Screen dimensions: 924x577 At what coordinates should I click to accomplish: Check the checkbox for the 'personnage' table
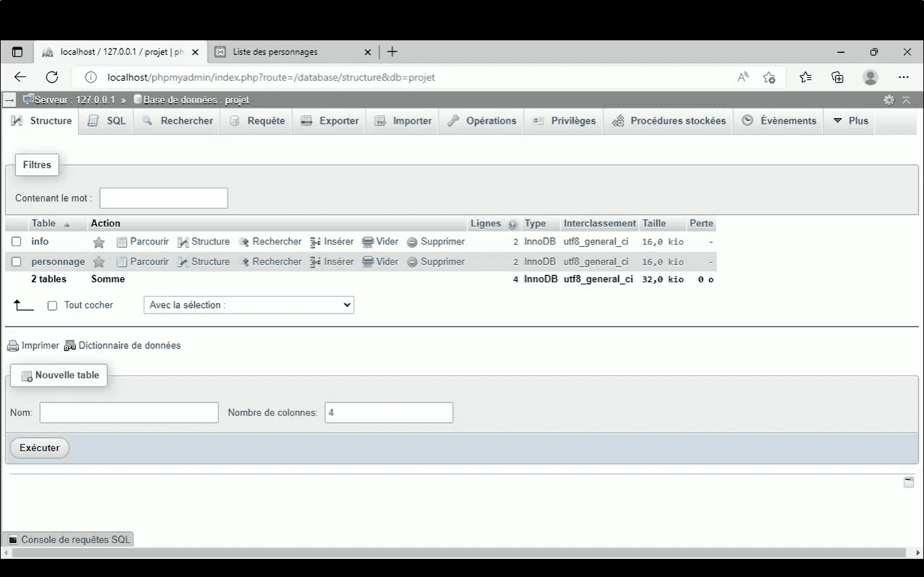[16, 261]
